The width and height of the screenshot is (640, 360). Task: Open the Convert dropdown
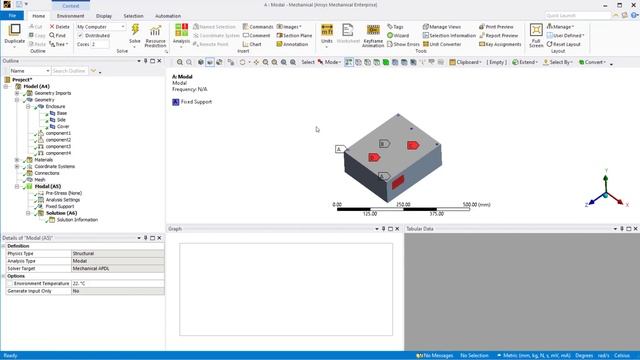click(592, 62)
